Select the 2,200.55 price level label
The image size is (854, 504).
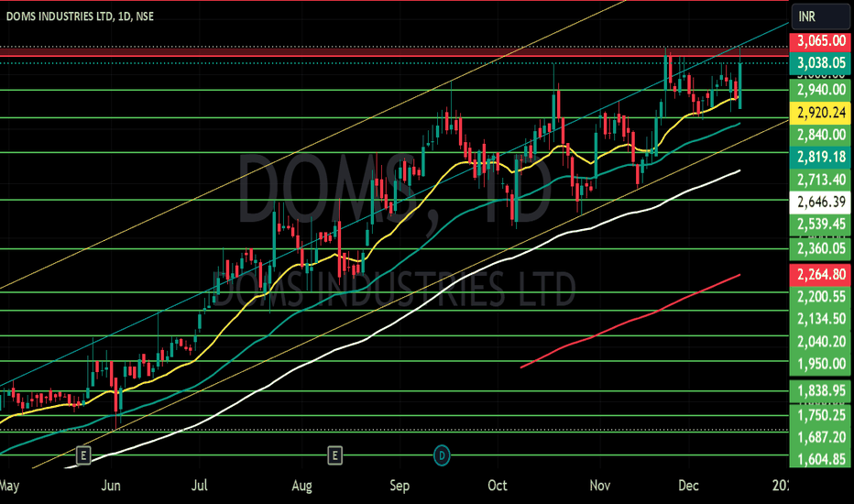[820, 296]
